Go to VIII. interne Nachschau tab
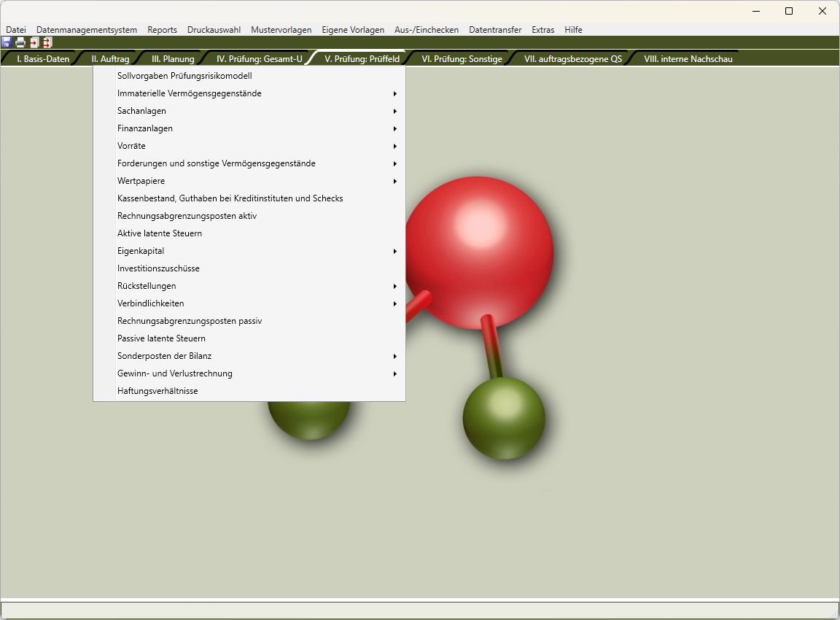This screenshot has height=620, width=840. [688, 59]
